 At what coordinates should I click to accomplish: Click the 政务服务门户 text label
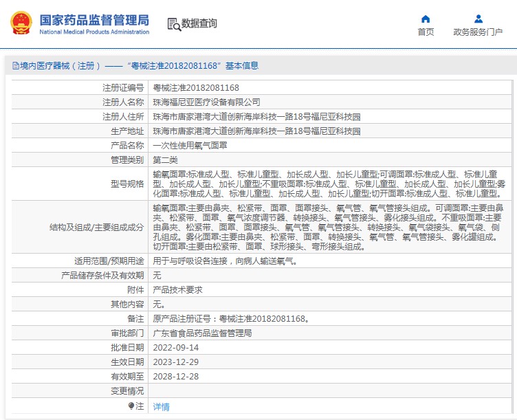[x=478, y=32]
